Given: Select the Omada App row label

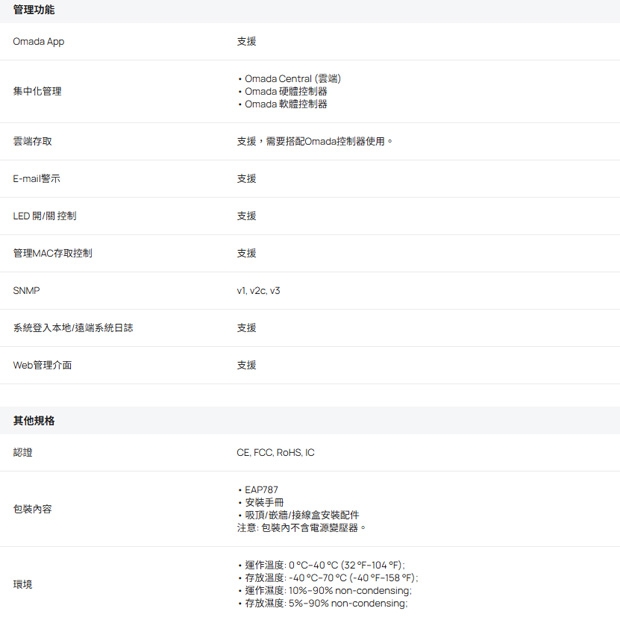Looking at the screenshot, I should point(38,42).
